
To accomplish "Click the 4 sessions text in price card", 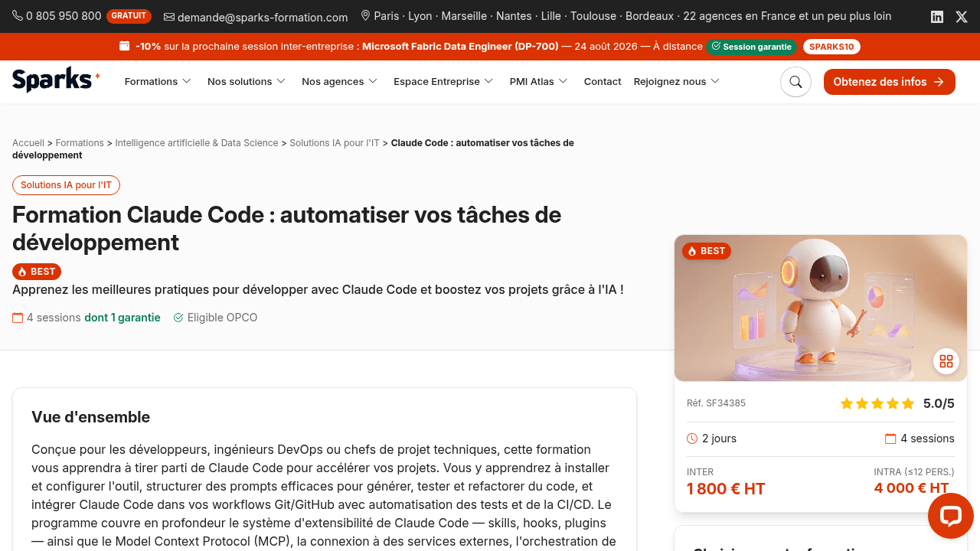I will [927, 439].
